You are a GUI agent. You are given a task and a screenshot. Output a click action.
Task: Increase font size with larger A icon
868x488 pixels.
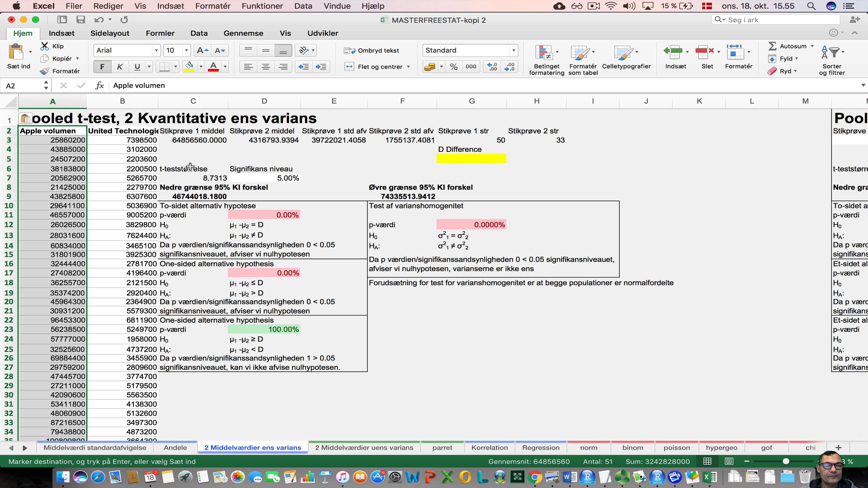202,50
